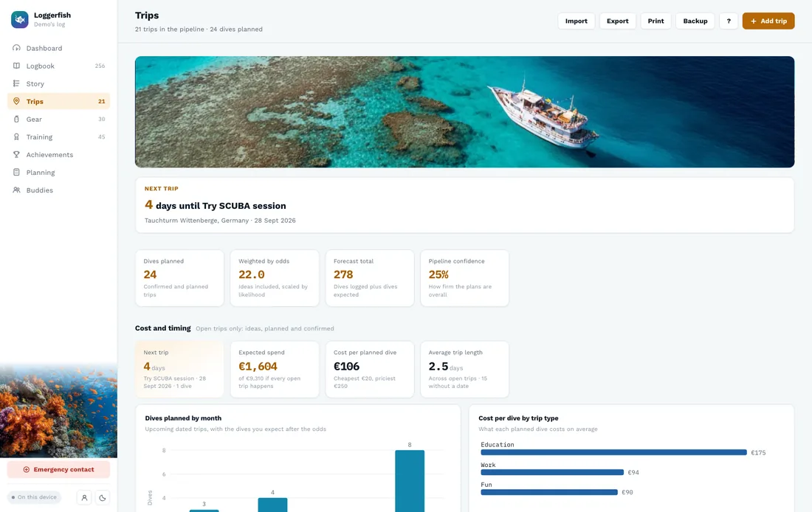812x512 pixels.
Task: Click the Training count 45
Action: click(x=102, y=137)
